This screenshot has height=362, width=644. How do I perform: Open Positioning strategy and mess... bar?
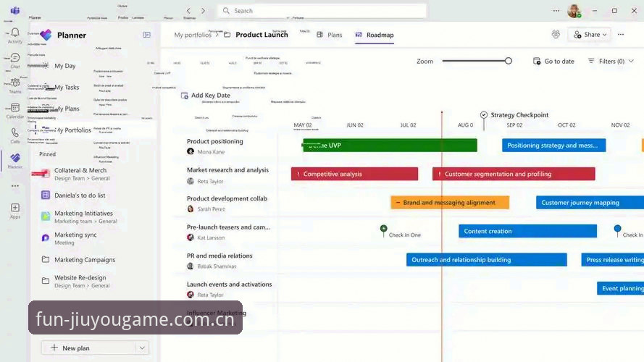click(553, 146)
